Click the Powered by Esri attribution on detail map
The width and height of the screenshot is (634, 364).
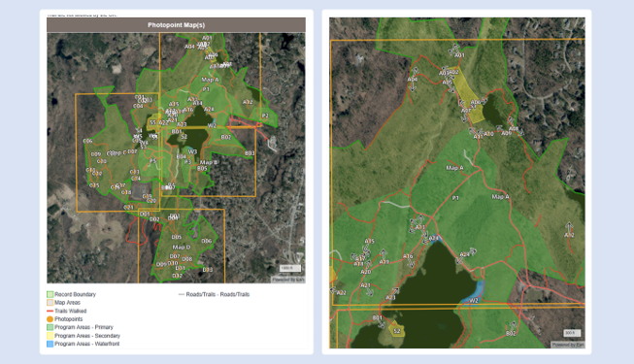[x=568, y=345]
